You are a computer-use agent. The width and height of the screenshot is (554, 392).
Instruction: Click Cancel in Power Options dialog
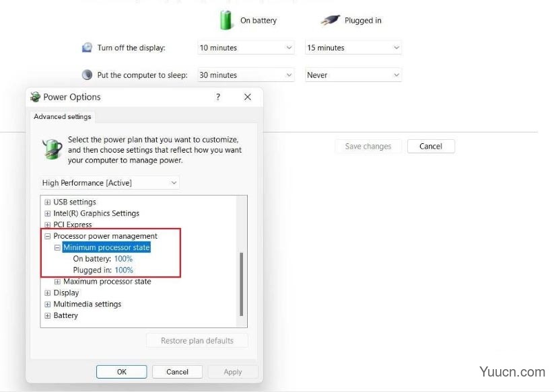177,372
